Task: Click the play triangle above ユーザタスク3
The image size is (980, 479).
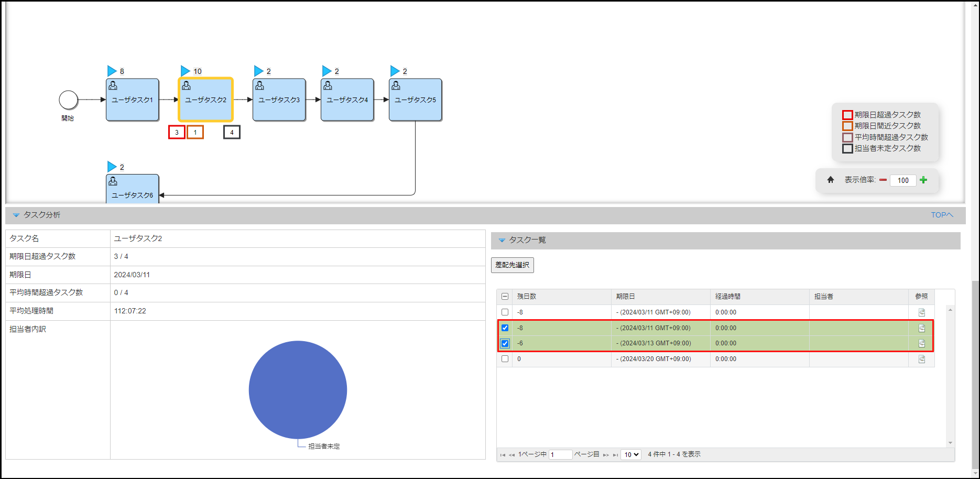Action: (x=258, y=71)
